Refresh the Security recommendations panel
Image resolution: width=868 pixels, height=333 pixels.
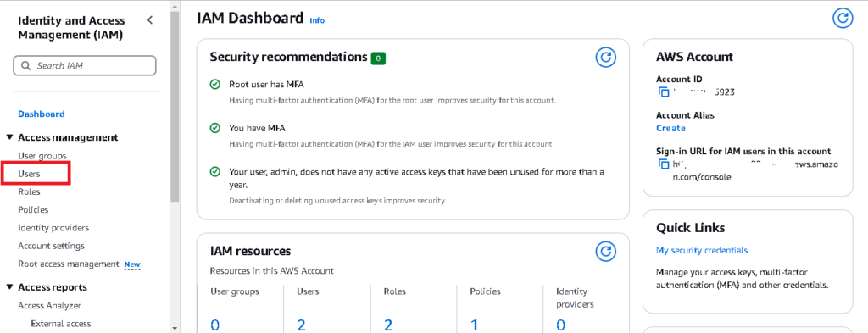(x=605, y=57)
